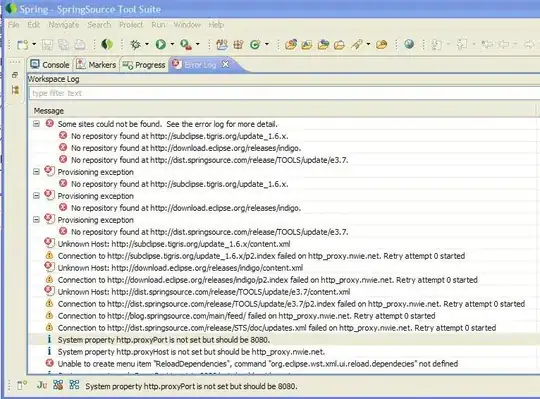This screenshot has width=540, height=399.
Task: Click the New file icon in toolbar
Action: tap(23, 45)
